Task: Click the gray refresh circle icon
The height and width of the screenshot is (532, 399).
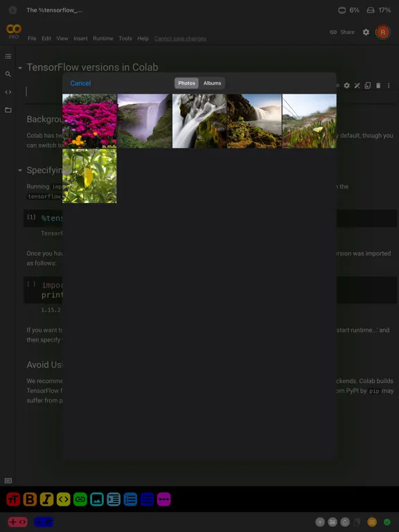Action: (345, 522)
